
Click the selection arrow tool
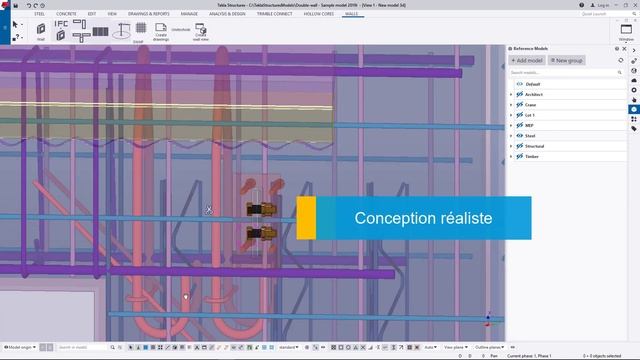[15, 24]
